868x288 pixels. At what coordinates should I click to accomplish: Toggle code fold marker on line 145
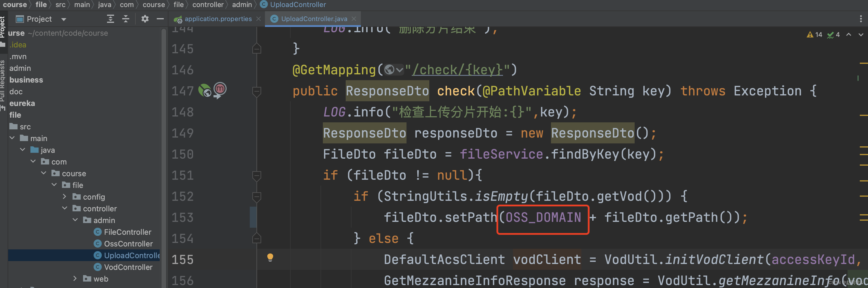pos(257,49)
